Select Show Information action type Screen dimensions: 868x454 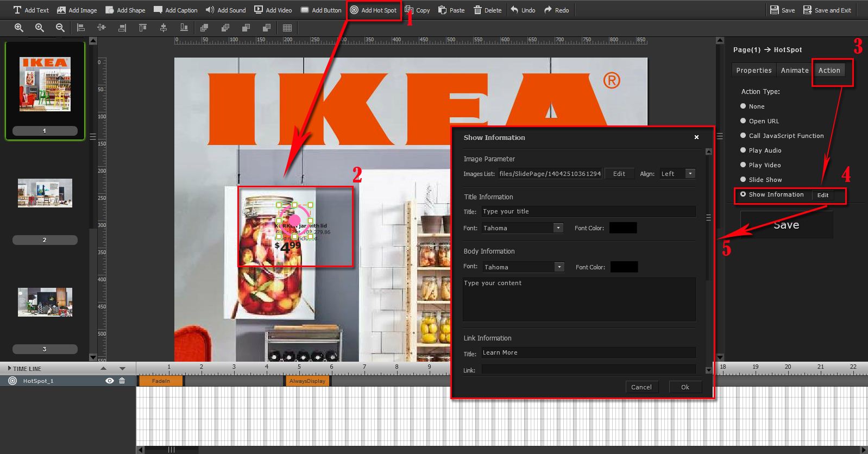[x=772, y=194]
